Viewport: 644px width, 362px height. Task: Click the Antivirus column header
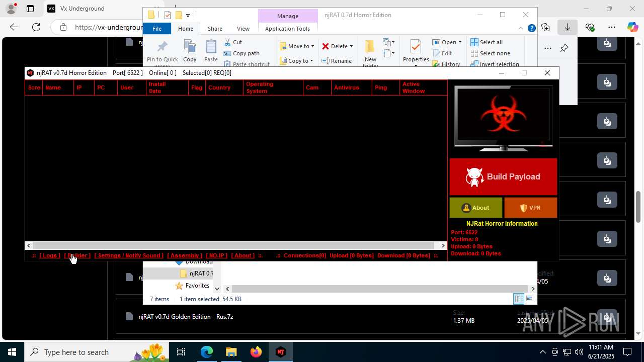pos(352,87)
